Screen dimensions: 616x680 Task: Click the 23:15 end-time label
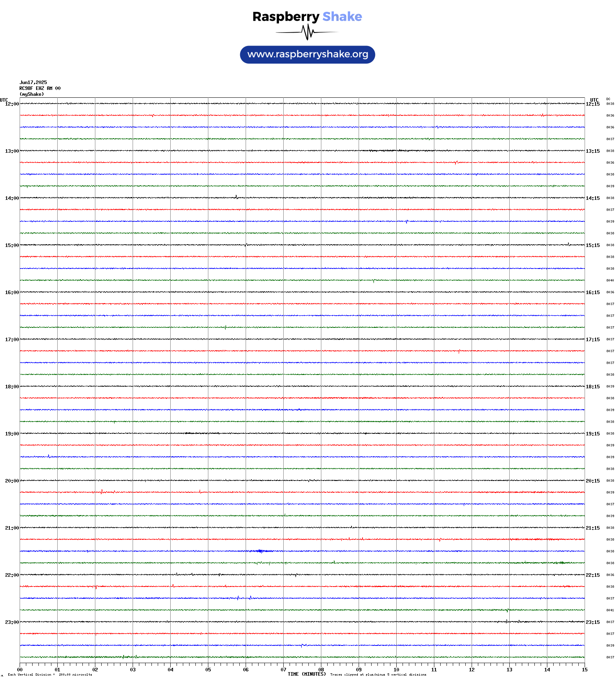click(x=593, y=622)
